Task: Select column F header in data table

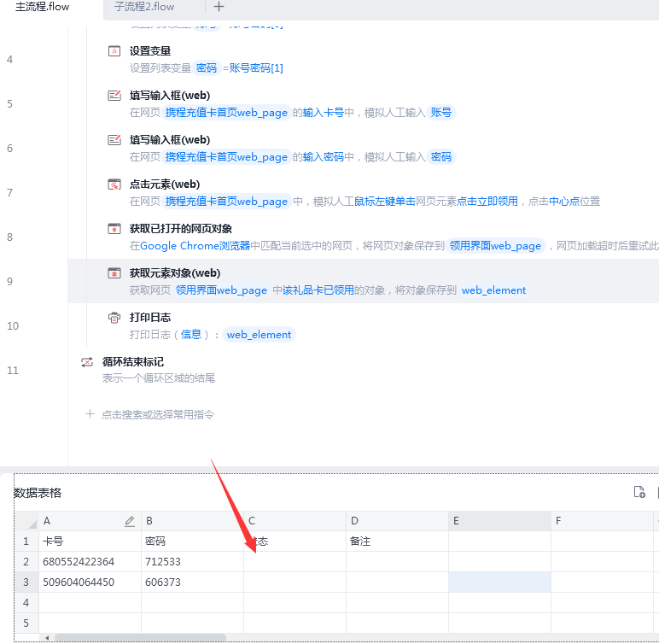Action: pyautogui.click(x=603, y=521)
